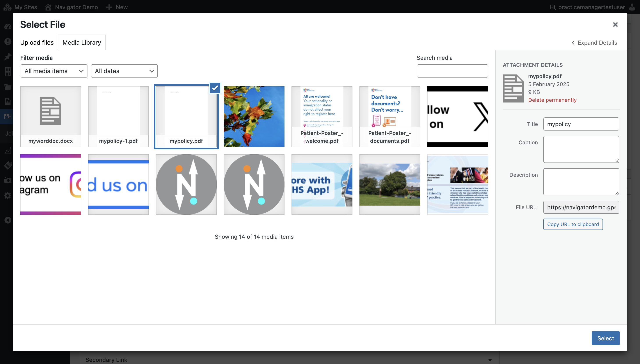Screen dimensions: 640x364
Task: Open the New menu in admin bar
Action: (117, 7)
